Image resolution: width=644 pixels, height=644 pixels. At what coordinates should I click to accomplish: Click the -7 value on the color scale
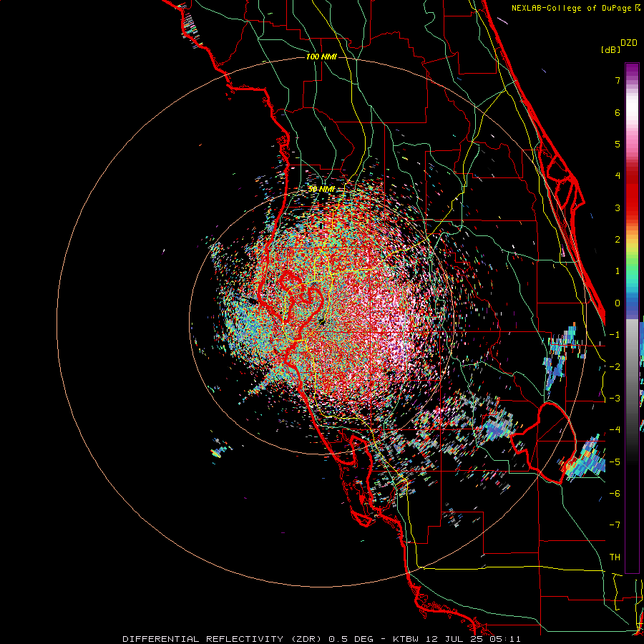pos(615,525)
